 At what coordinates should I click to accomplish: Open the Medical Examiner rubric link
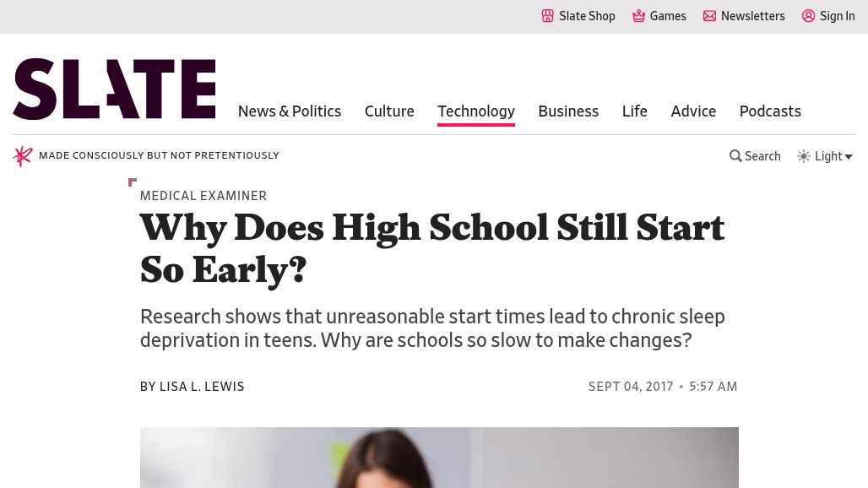[x=203, y=196]
